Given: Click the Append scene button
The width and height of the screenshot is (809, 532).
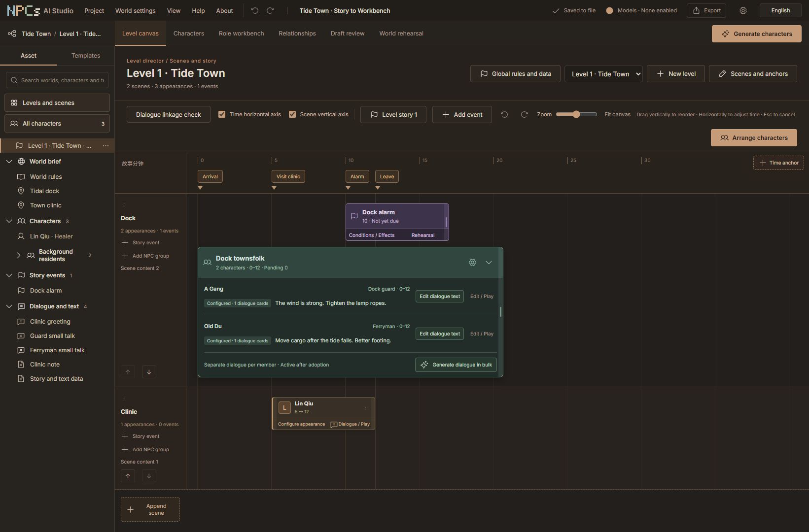Looking at the screenshot, I should pyautogui.click(x=150, y=509).
